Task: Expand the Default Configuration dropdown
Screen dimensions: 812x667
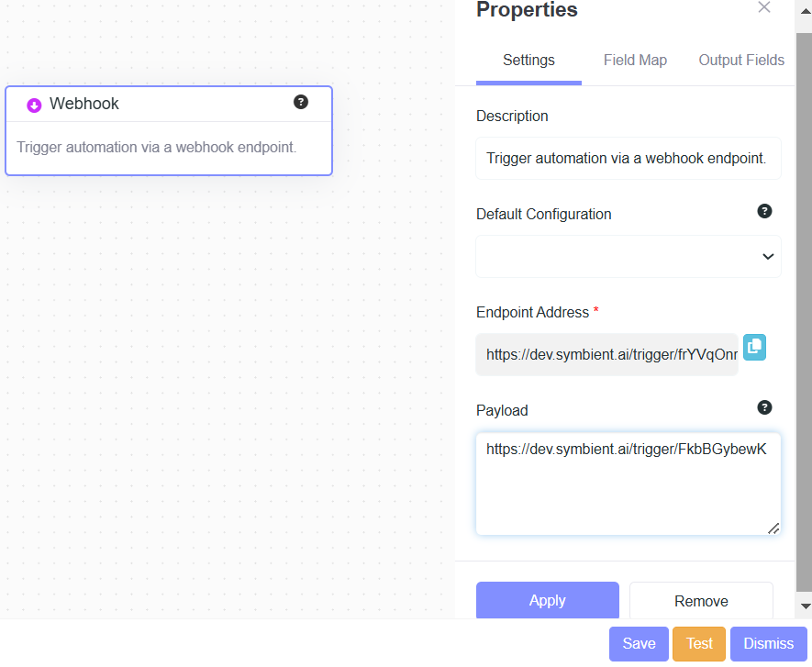Action: (x=628, y=256)
